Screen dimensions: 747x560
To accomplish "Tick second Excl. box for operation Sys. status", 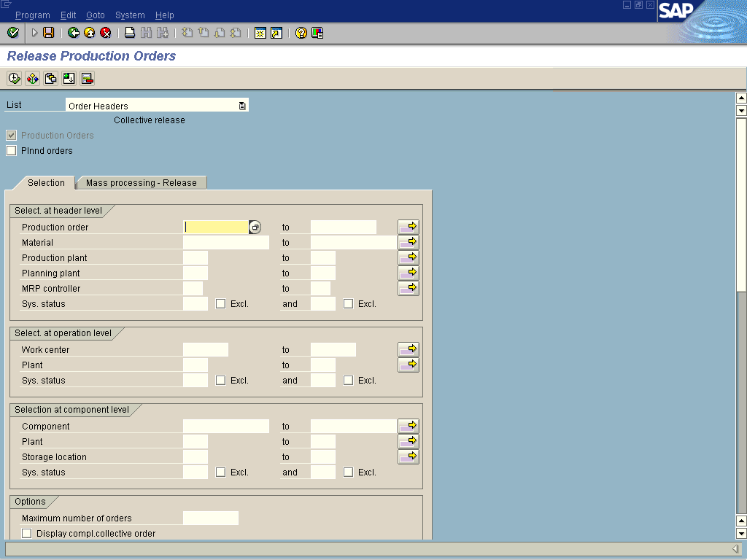I will pos(348,380).
